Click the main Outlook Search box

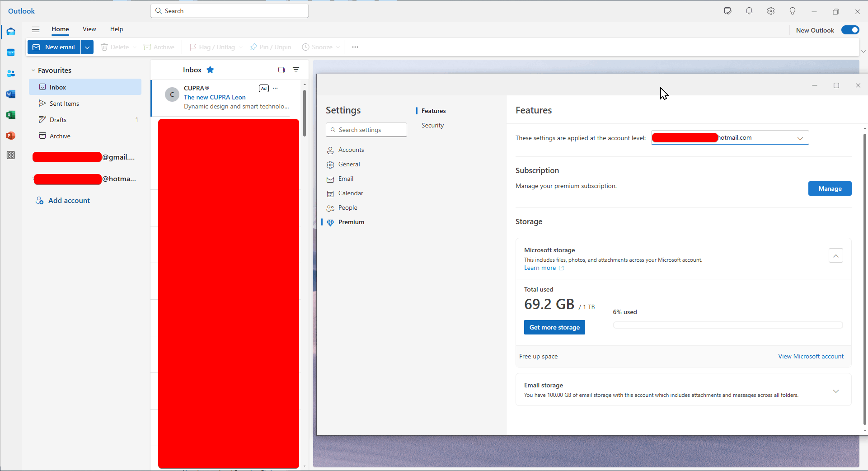coord(230,11)
